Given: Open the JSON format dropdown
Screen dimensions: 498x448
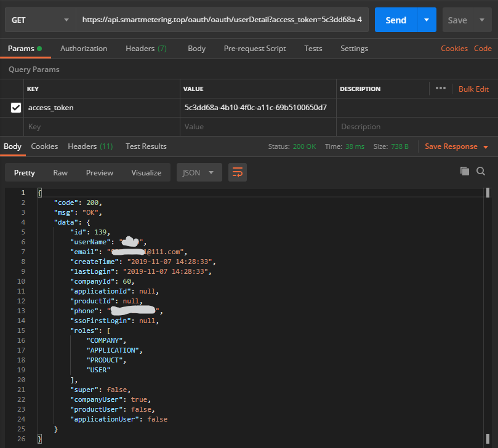Looking at the screenshot, I should coord(199,172).
